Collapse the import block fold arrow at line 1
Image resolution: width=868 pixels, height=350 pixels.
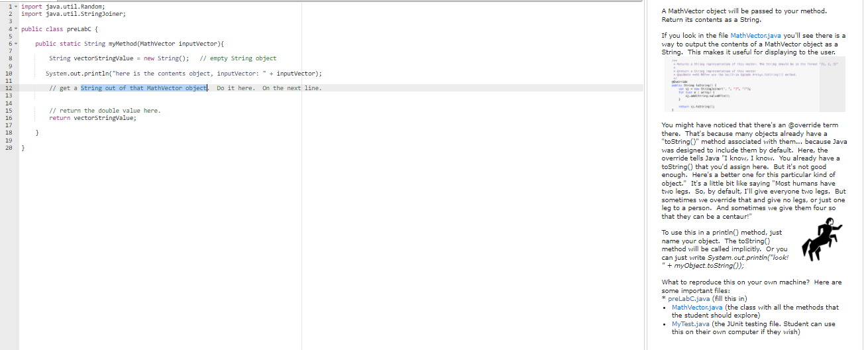pyautogui.click(x=15, y=6)
